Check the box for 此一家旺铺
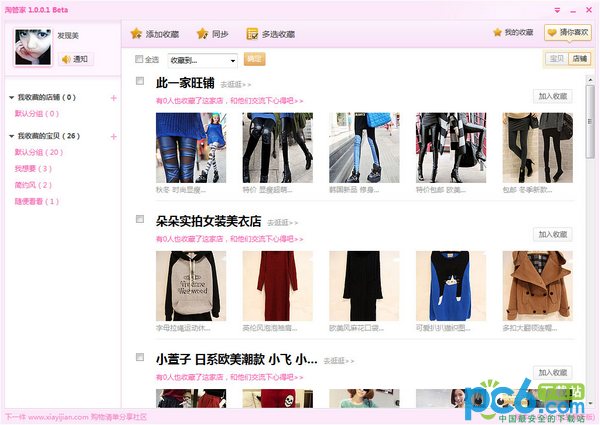This screenshot has width=600, height=425. tap(140, 81)
